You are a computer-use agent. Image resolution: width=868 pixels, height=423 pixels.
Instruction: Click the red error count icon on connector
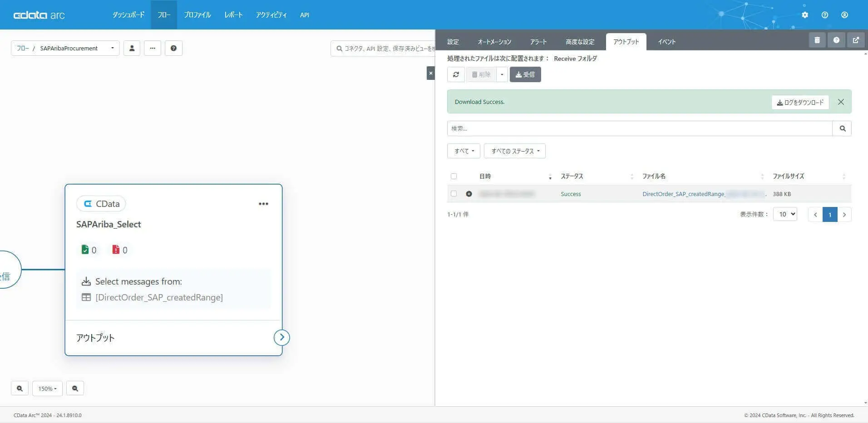(x=116, y=250)
